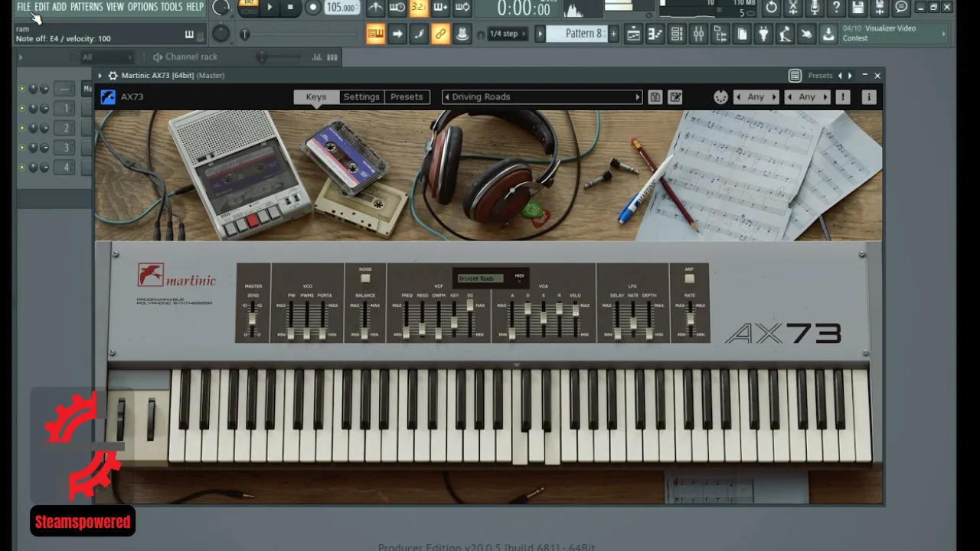Screen dimensions: 980x551
Task: Toggle blend recording overdub icon
Action: pos(440,8)
